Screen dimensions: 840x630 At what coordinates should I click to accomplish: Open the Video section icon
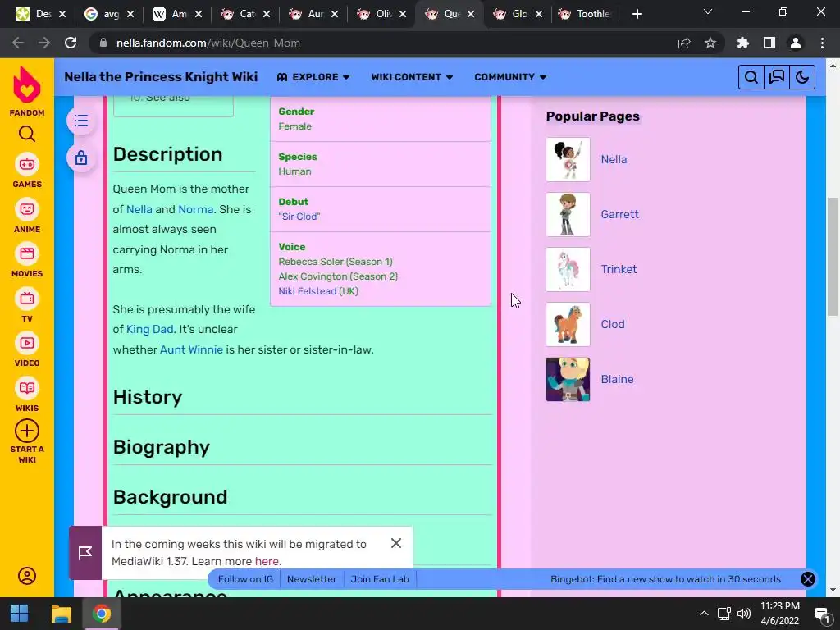pyautogui.click(x=27, y=343)
